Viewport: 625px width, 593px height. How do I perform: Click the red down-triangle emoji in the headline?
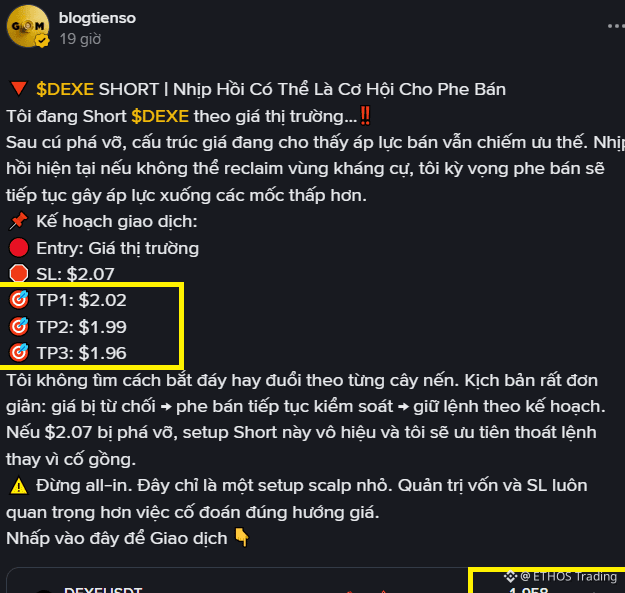click(19, 89)
